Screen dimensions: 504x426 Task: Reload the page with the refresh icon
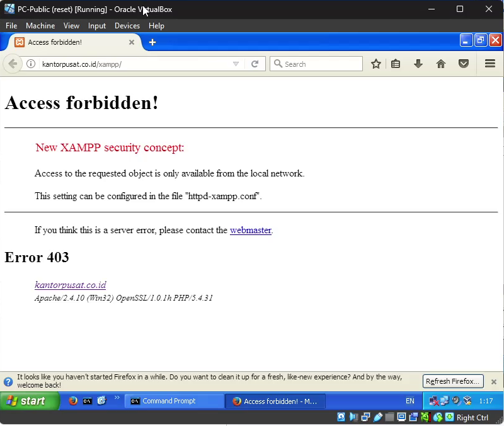click(x=255, y=64)
